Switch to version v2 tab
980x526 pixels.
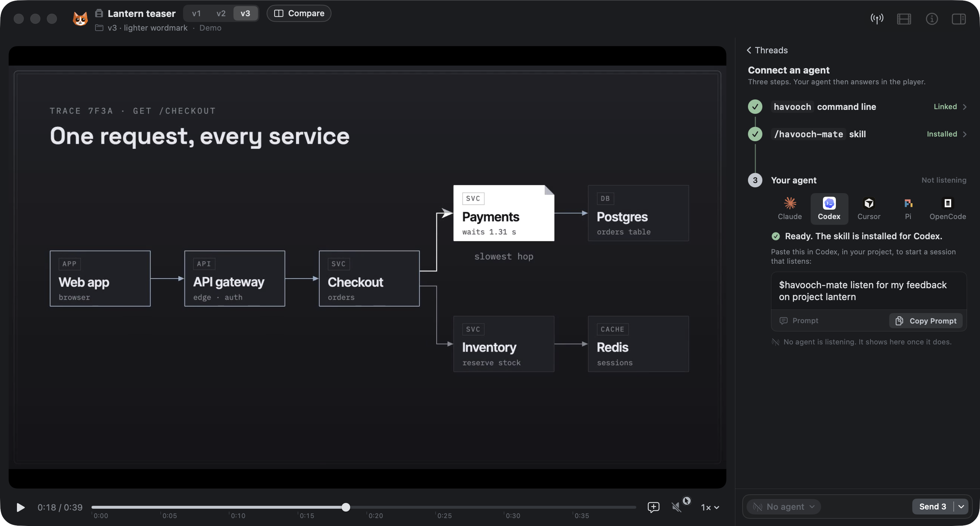[221, 13]
